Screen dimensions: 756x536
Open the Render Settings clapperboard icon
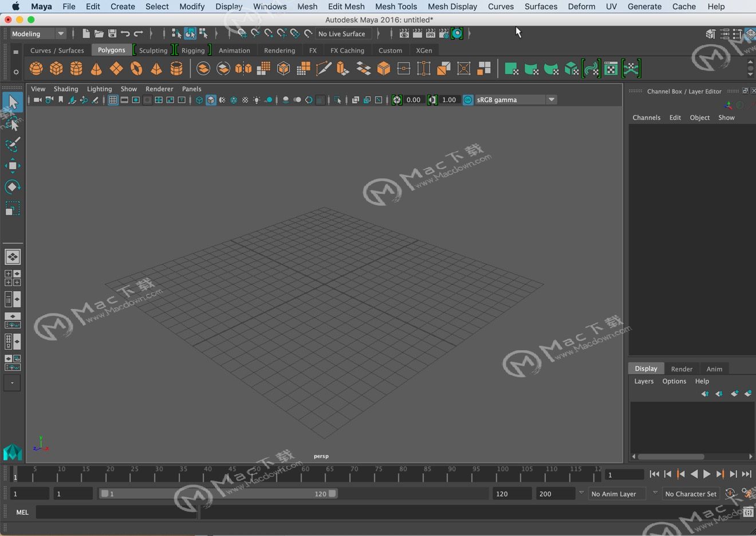pyautogui.click(x=444, y=34)
